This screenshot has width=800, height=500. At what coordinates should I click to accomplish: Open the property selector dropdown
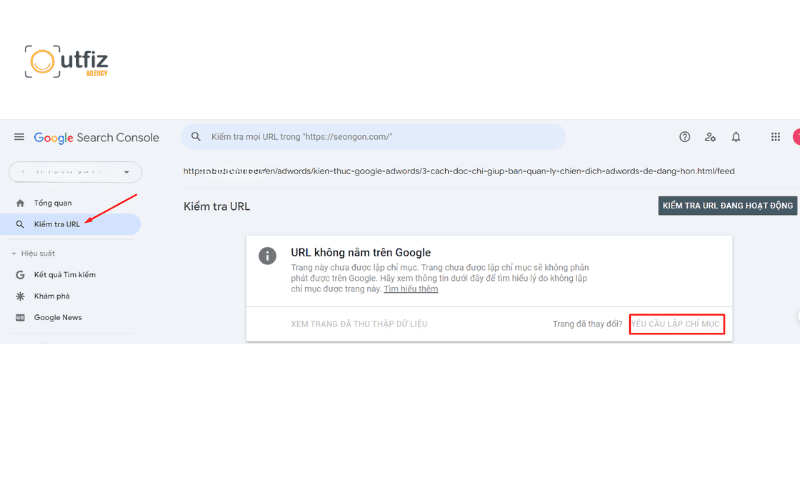click(x=75, y=172)
